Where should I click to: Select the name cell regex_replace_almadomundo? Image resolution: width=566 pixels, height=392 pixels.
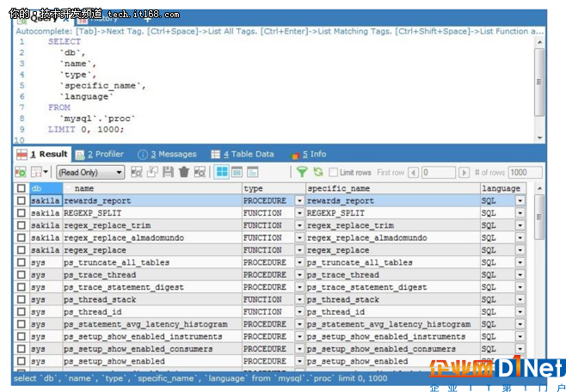(152, 237)
